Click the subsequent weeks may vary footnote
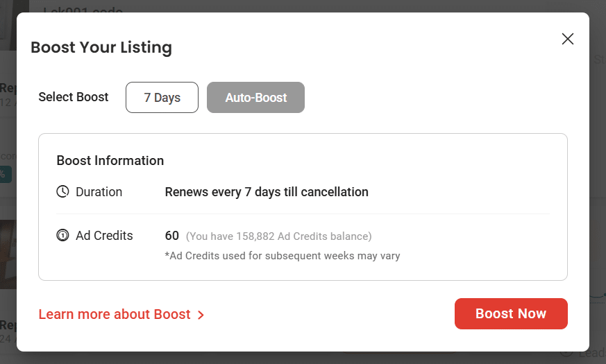The image size is (606, 364). click(x=283, y=256)
